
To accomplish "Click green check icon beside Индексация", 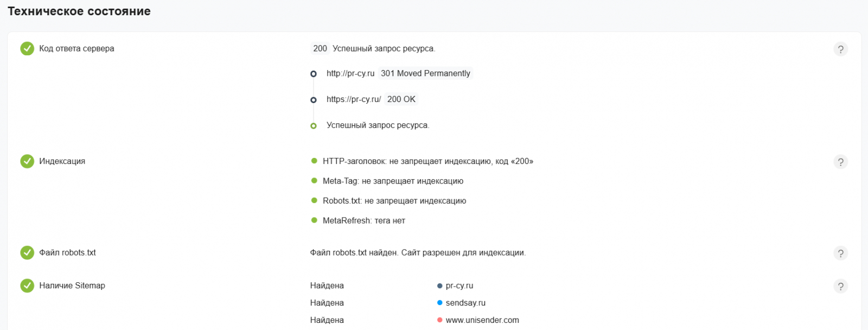I will (27, 161).
